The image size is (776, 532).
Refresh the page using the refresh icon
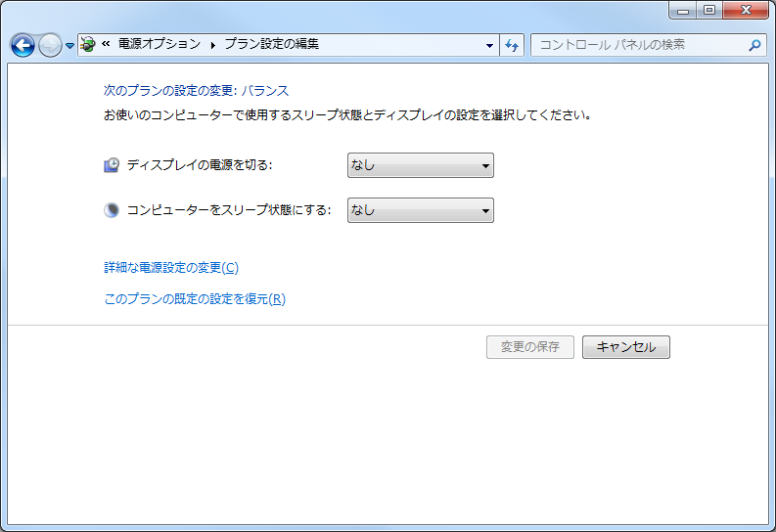512,45
